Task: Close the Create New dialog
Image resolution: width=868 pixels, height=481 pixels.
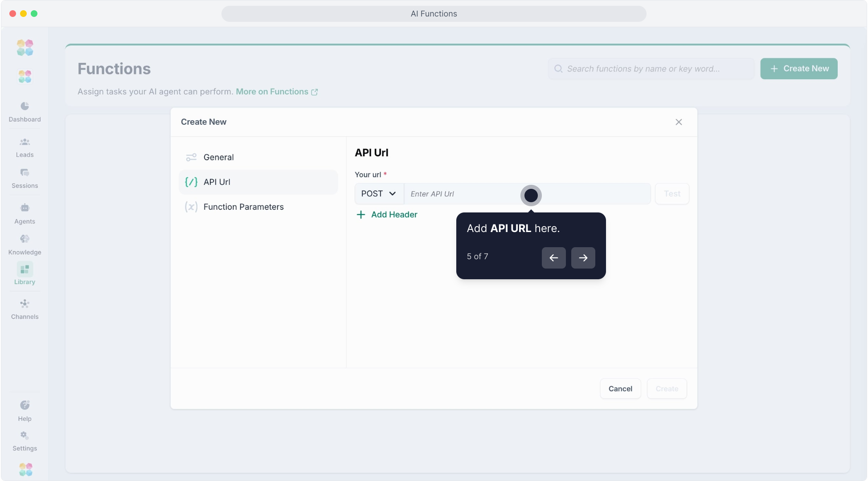Action: tap(678, 122)
